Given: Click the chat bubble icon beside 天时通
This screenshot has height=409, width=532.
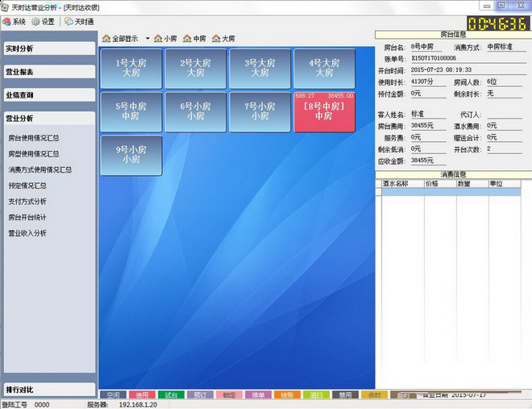Looking at the screenshot, I should click(69, 22).
